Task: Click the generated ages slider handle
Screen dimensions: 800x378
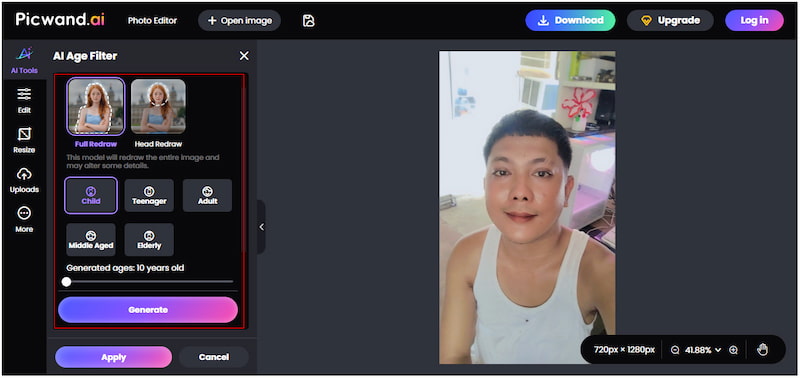Action: pos(66,282)
